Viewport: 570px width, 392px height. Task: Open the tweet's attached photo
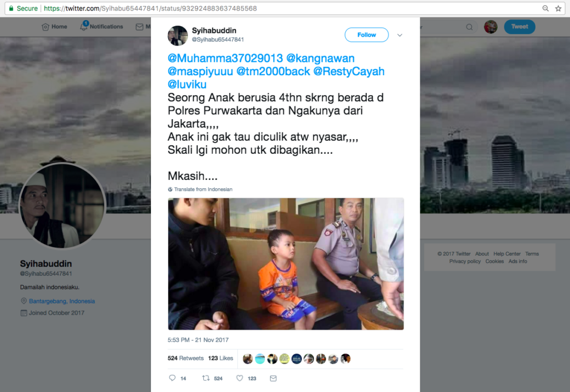pyautogui.click(x=286, y=264)
